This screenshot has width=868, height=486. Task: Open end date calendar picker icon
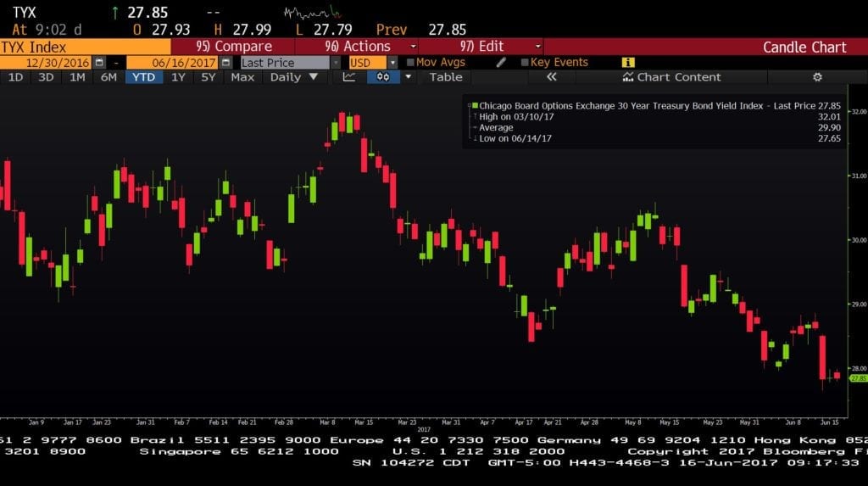(225, 63)
